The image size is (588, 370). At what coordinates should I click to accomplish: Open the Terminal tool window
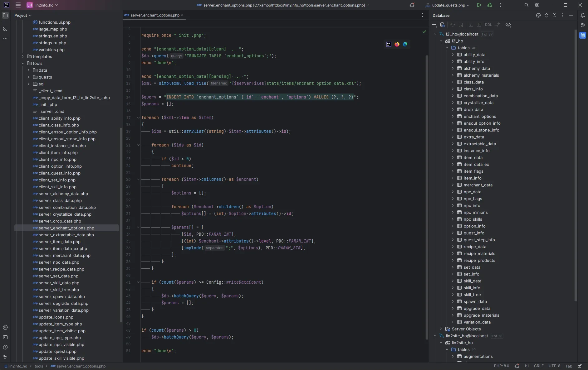[x=5, y=337]
